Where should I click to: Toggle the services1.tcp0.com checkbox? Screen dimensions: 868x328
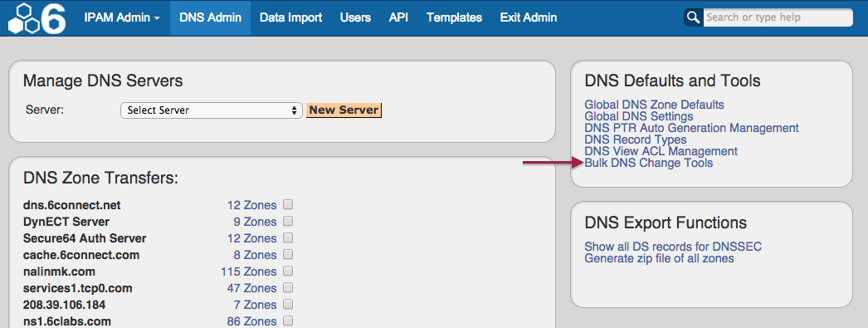click(288, 287)
